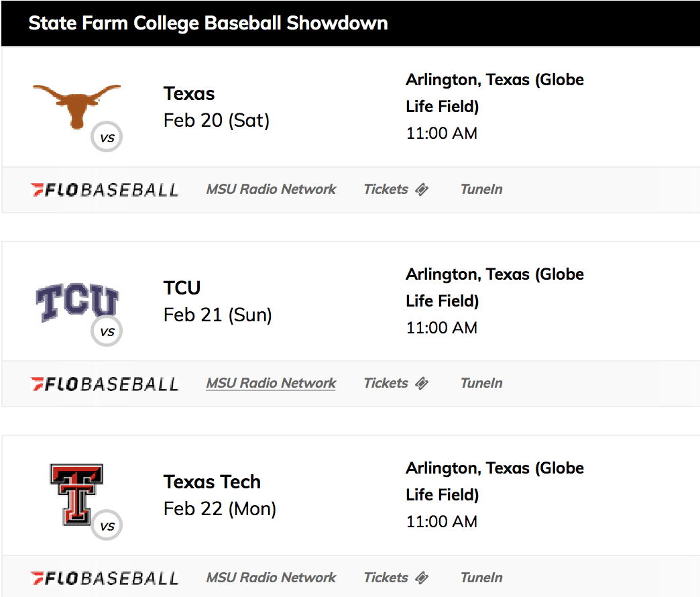Buy Tickets for Feb 21 TCU game
Image resolution: width=700 pixels, height=597 pixels.
coord(386,383)
